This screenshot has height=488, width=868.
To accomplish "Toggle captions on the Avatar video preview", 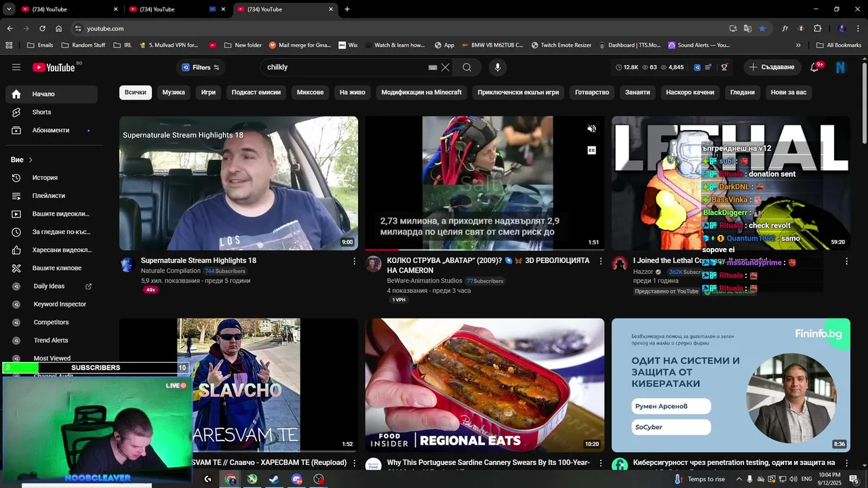I will 591,150.
